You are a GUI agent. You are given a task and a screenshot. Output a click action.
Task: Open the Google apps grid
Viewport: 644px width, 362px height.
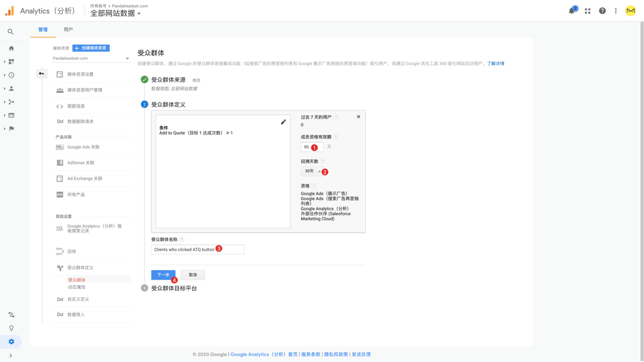(587, 11)
